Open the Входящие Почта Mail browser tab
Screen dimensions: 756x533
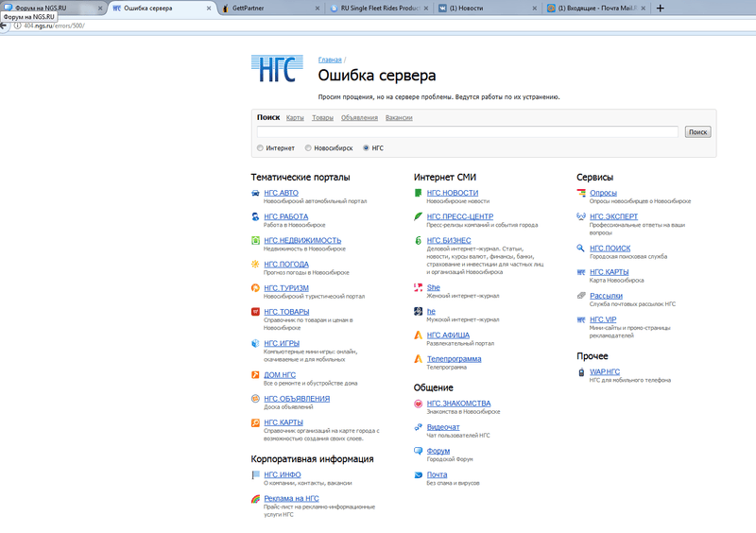tap(594, 9)
